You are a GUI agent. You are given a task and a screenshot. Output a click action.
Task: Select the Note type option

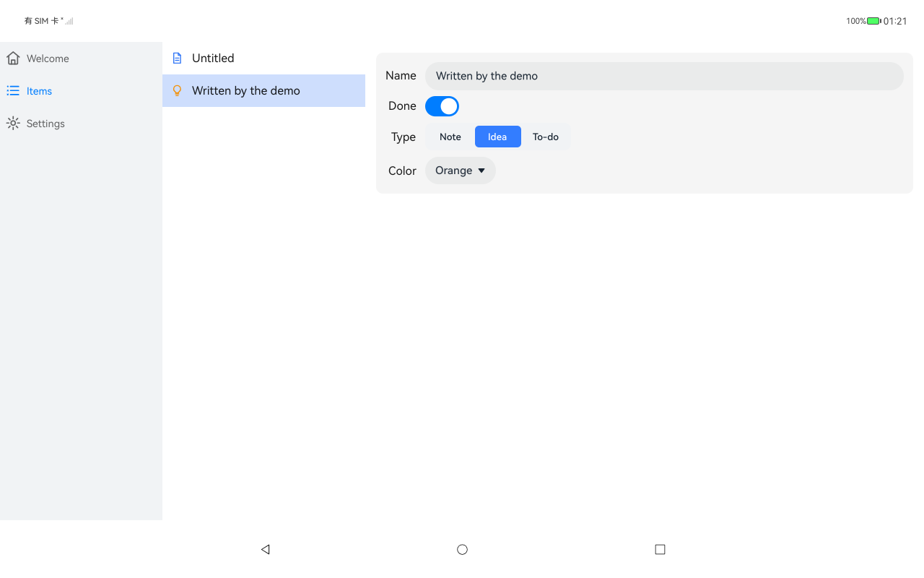pyautogui.click(x=450, y=137)
